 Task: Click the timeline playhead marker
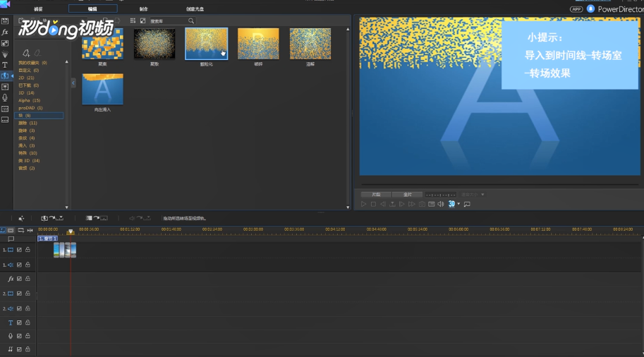(71, 232)
